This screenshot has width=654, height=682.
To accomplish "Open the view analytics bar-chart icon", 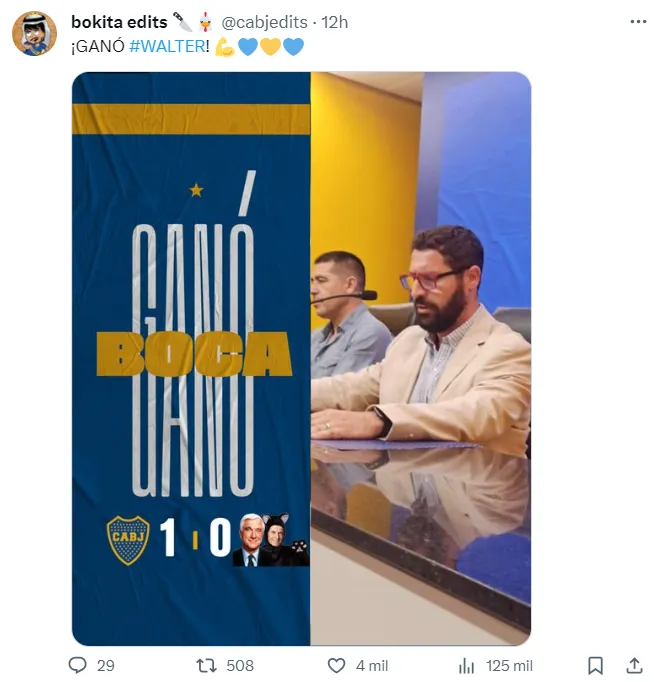I will pos(466,665).
